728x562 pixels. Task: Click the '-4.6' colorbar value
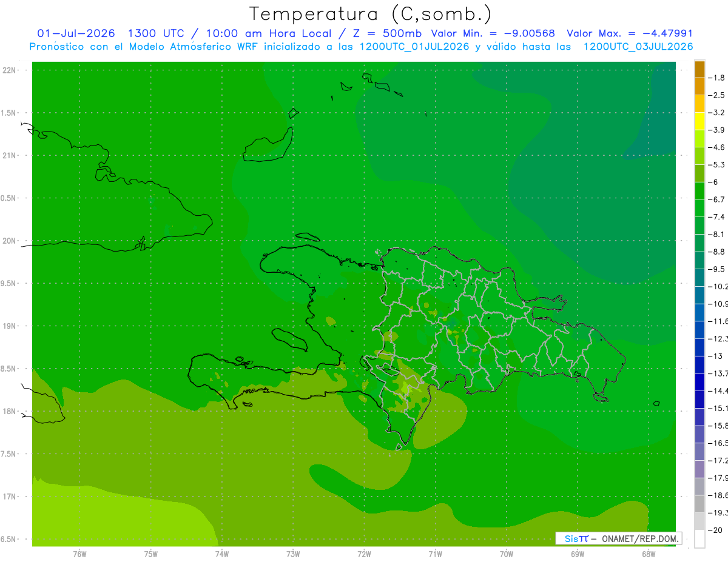tap(717, 147)
